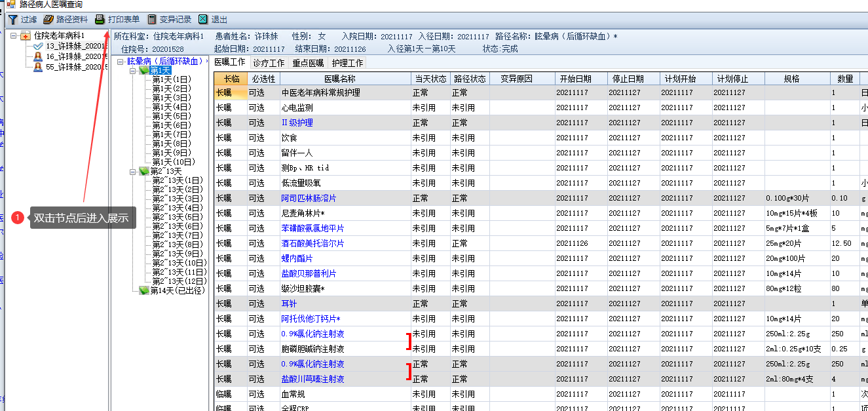Select the 心电监测 order row
868x411 pixels.
(x=541, y=108)
